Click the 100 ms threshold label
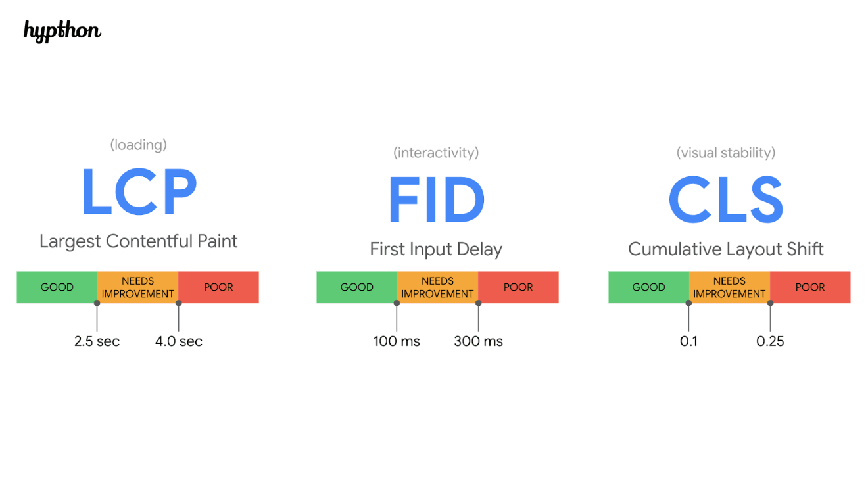868x488 pixels. pyautogui.click(x=397, y=341)
